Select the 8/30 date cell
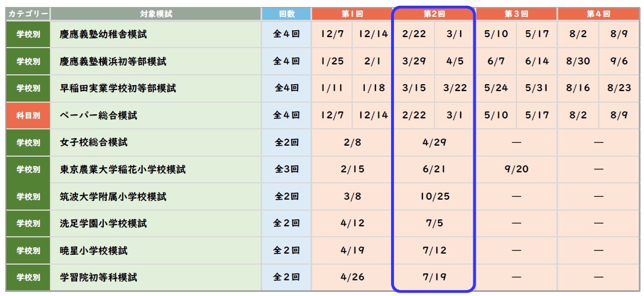 (578, 61)
